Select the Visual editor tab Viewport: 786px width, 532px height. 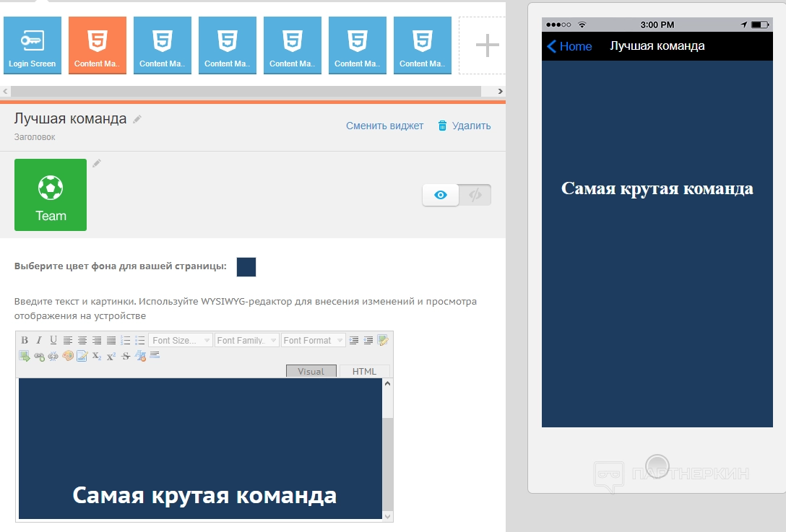pos(311,371)
